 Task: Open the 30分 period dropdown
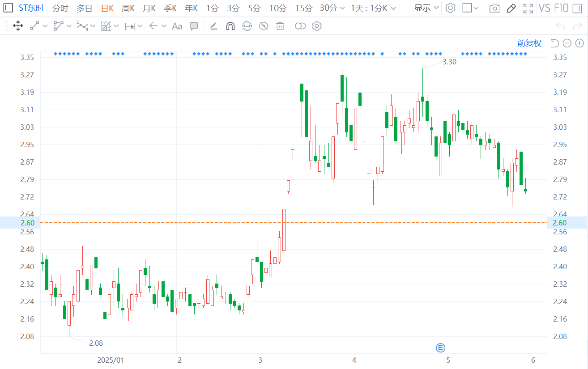pos(332,8)
